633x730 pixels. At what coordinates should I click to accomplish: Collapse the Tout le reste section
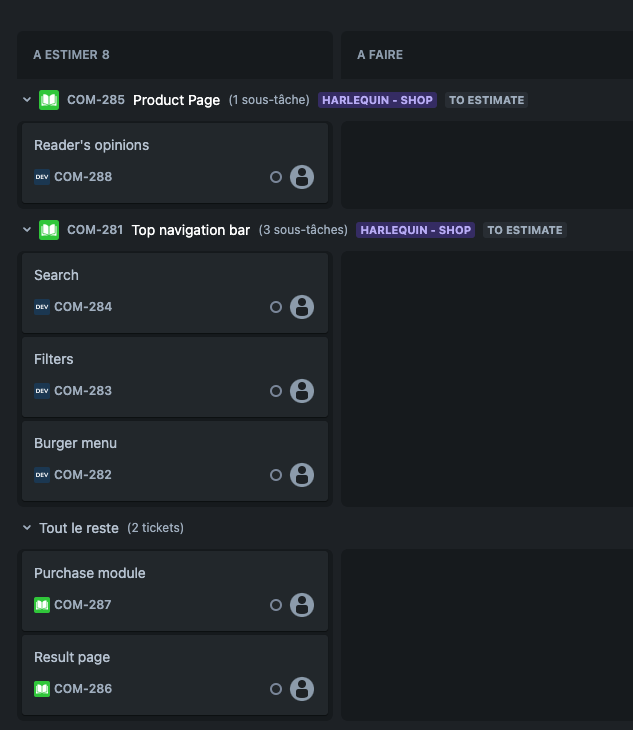[x=27, y=528]
